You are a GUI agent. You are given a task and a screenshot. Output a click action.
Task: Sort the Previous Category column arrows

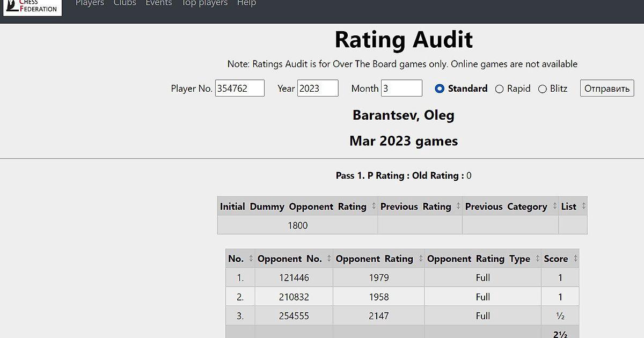[x=554, y=206]
